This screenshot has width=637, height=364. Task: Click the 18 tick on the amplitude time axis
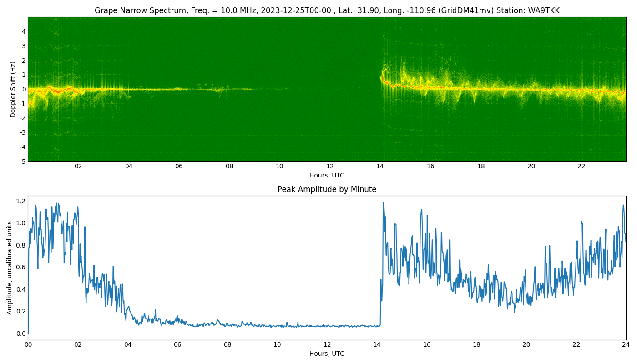click(476, 344)
